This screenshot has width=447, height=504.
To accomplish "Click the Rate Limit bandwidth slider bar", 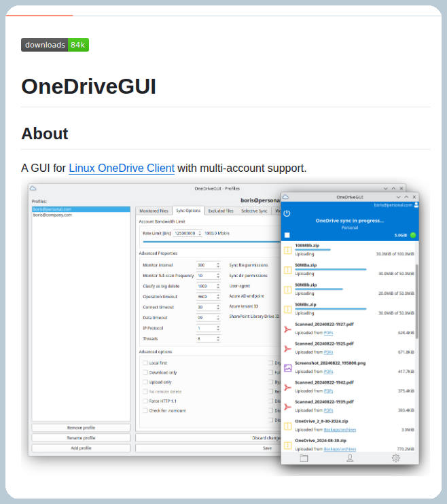I will (x=211, y=242).
